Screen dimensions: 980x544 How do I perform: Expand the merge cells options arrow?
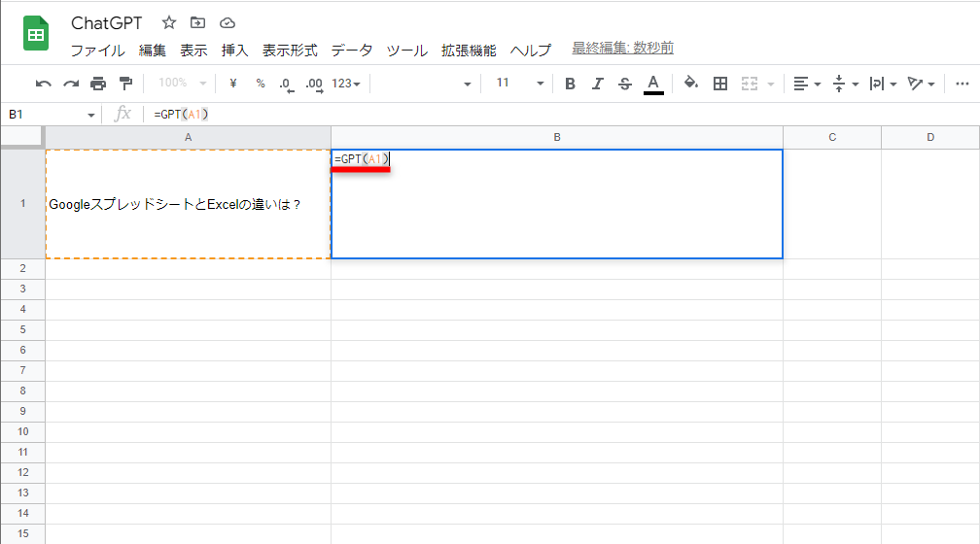[771, 84]
